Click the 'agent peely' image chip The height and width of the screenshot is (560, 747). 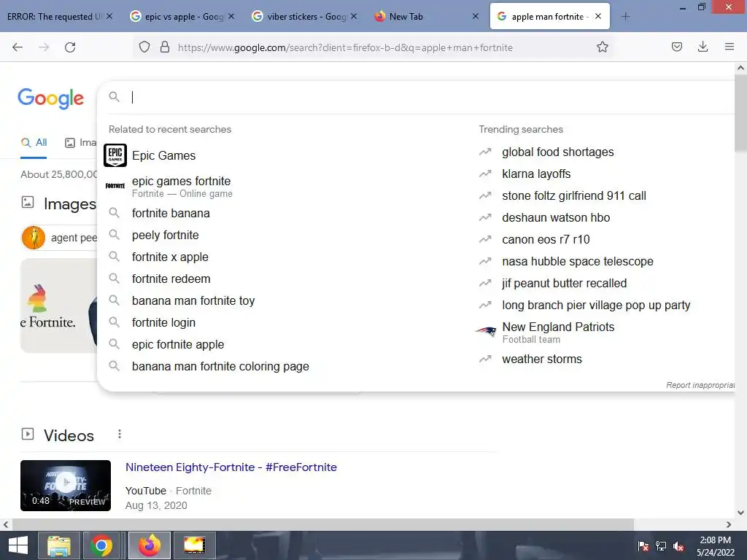[59, 238]
